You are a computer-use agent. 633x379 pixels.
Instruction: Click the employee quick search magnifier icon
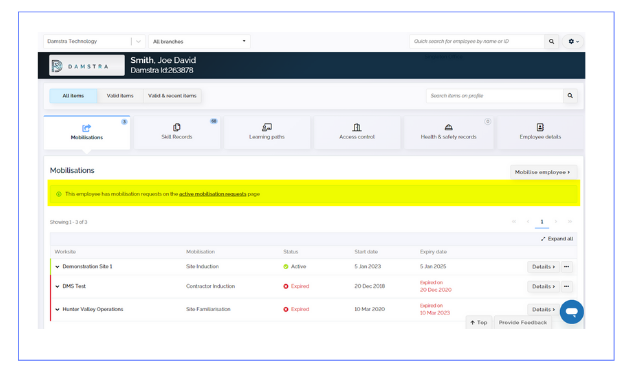[551, 42]
